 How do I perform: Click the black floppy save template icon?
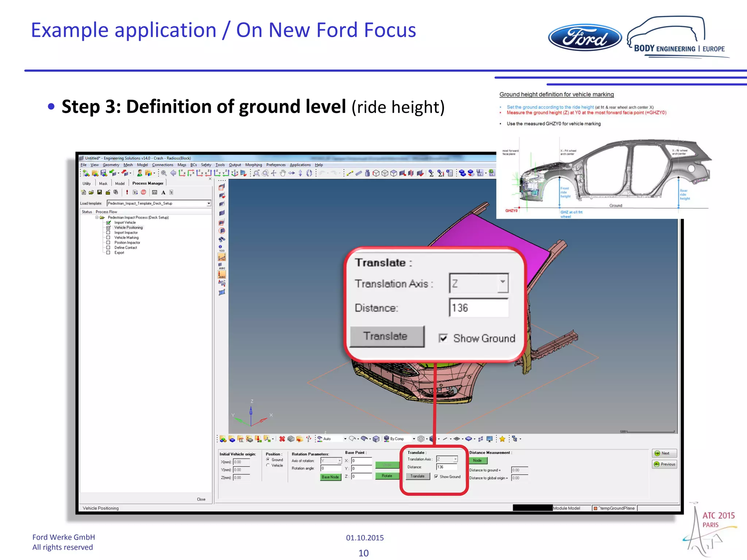[x=99, y=192]
